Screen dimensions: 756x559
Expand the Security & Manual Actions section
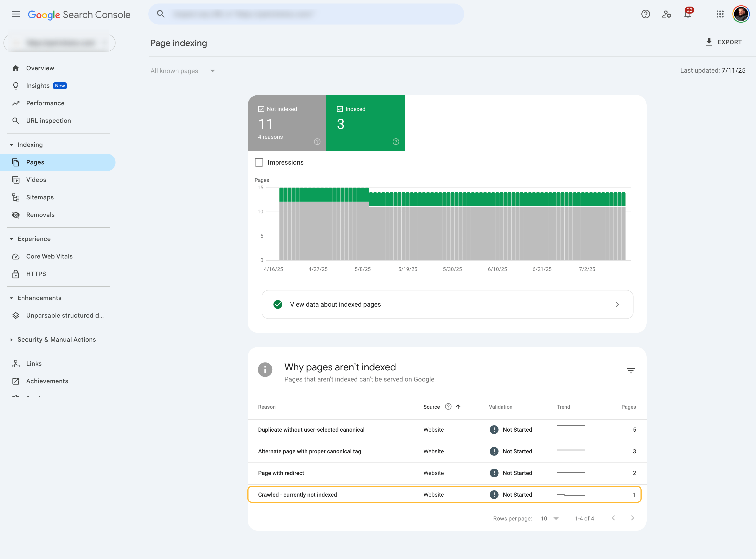56,339
